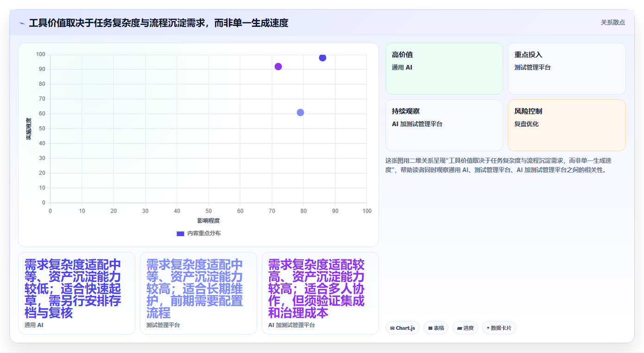Click the 测试管理平台 label in bottom card
This screenshot has width=644, height=353.
point(163,325)
